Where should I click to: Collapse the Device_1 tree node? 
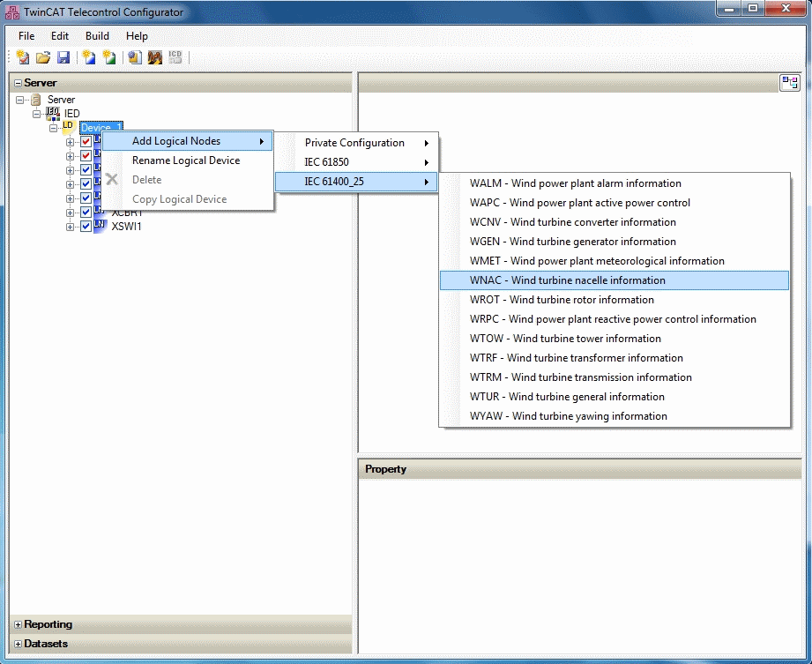53,128
